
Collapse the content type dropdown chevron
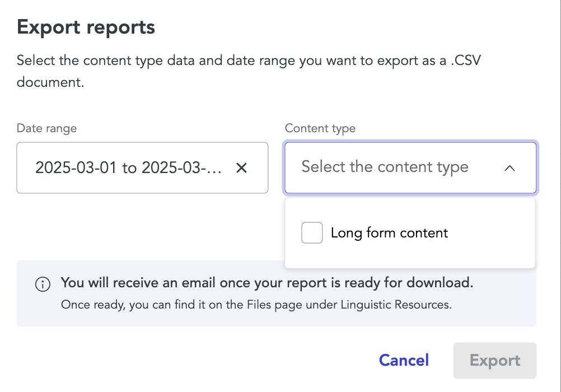coord(509,168)
